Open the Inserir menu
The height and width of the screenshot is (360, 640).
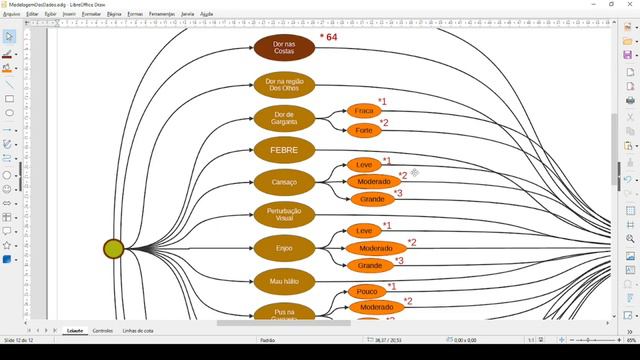click(x=69, y=14)
